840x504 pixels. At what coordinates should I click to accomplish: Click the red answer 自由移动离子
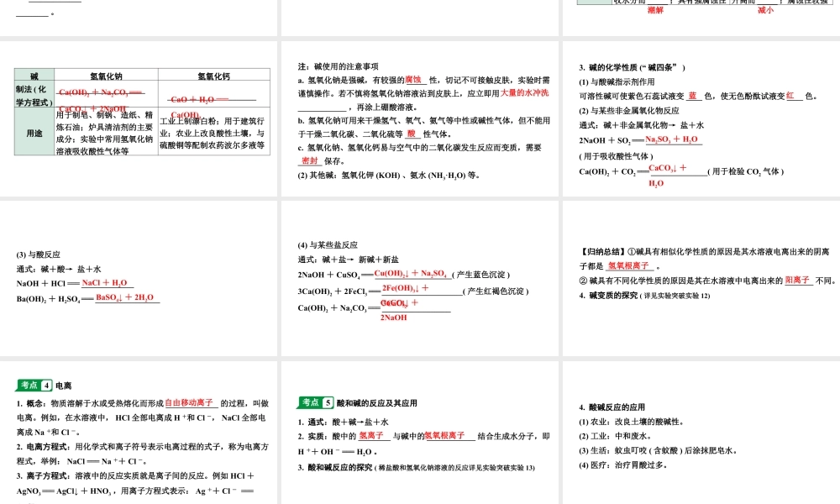(190, 403)
